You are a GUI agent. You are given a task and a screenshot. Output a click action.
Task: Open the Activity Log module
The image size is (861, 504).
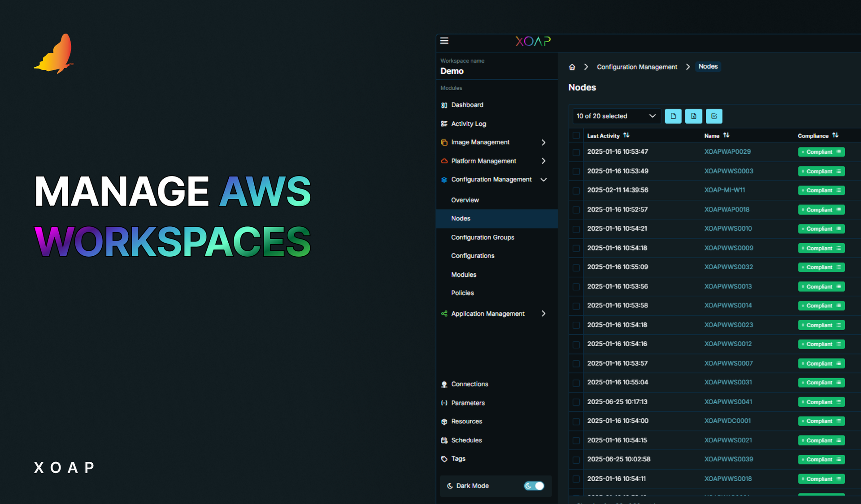click(469, 124)
